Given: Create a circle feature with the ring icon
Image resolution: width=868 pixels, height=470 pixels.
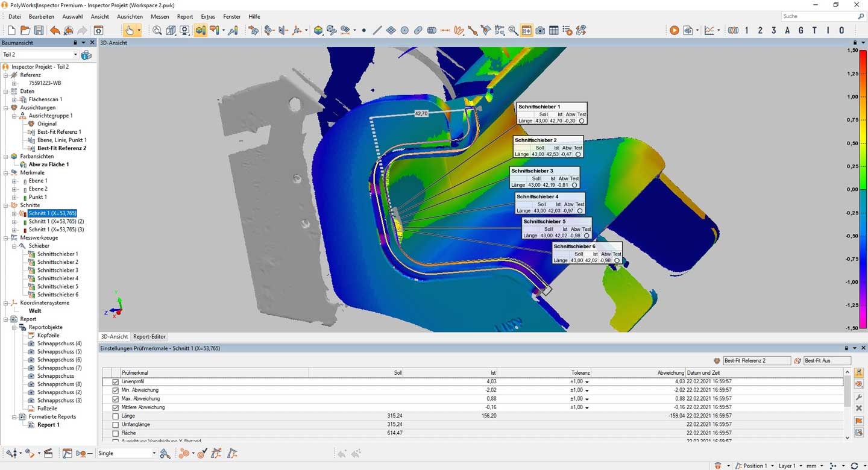Looking at the screenshot, I should 404,30.
